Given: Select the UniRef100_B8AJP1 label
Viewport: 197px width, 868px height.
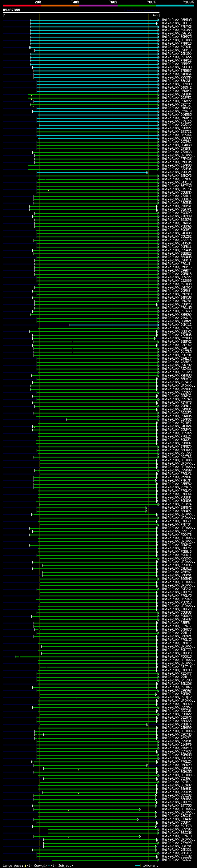Looking at the screenshot, I should point(177,209).
